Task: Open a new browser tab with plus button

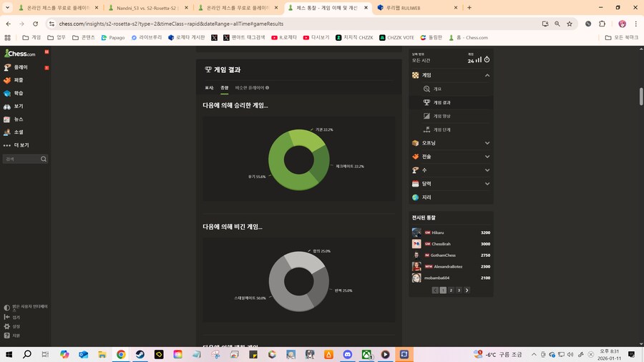Action: (x=469, y=7)
